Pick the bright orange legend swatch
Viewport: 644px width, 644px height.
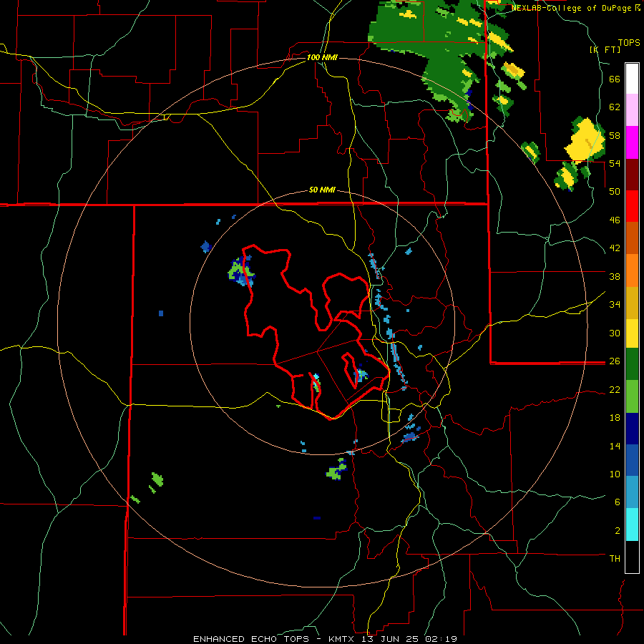(632, 270)
